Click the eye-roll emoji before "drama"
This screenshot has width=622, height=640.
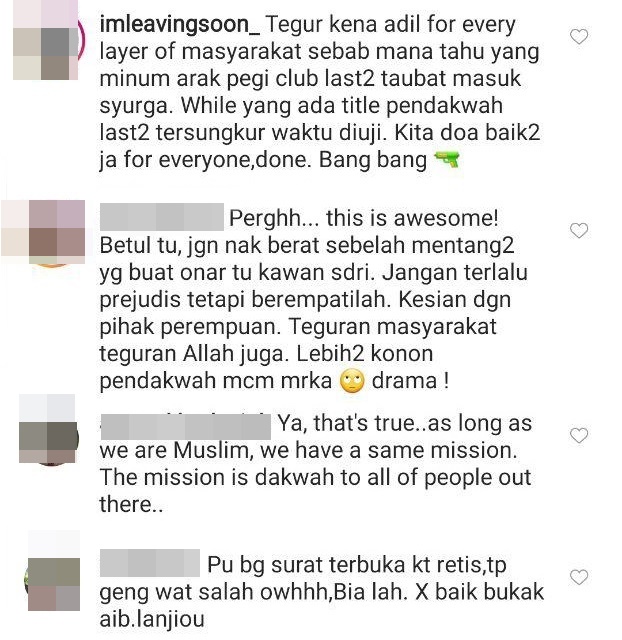click(352, 381)
